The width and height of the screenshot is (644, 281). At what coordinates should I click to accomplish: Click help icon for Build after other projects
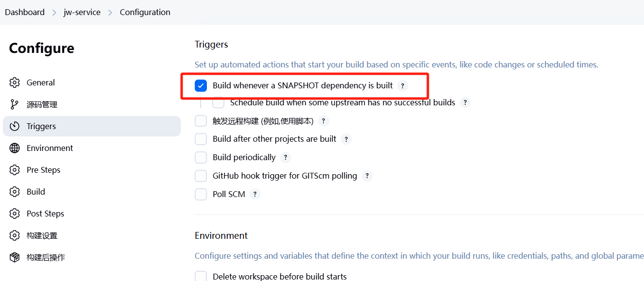(x=346, y=139)
